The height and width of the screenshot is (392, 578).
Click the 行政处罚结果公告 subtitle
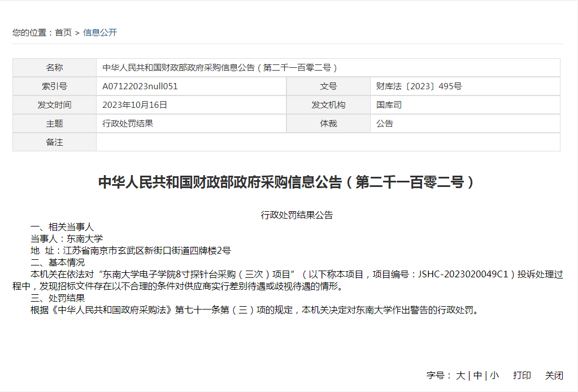297,215
